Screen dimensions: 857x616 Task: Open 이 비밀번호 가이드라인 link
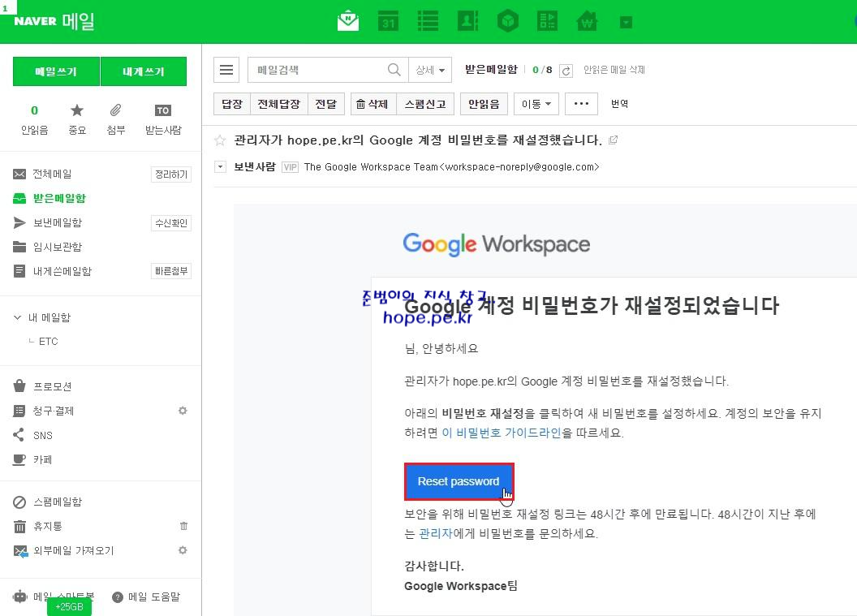click(x=502, y=433)
